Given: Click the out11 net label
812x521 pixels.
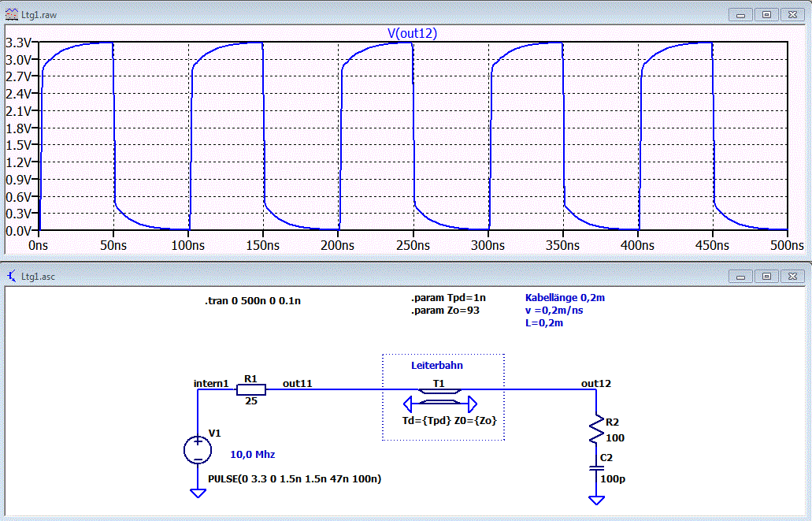Looking at the screenshot, I should (x=297, y=384).
